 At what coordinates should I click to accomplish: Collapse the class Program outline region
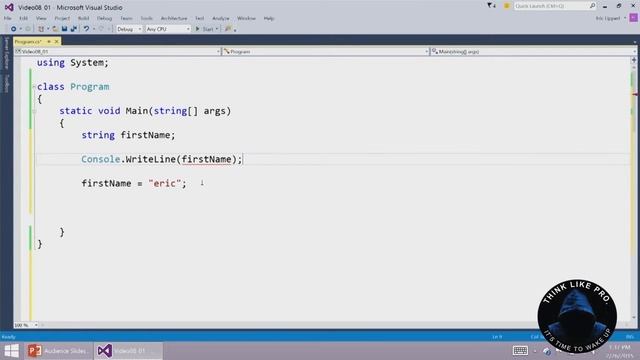[34, 87]
